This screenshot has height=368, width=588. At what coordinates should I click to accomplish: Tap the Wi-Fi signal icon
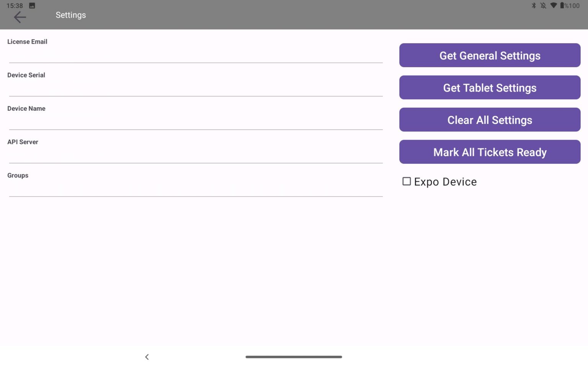coord(553,6)
